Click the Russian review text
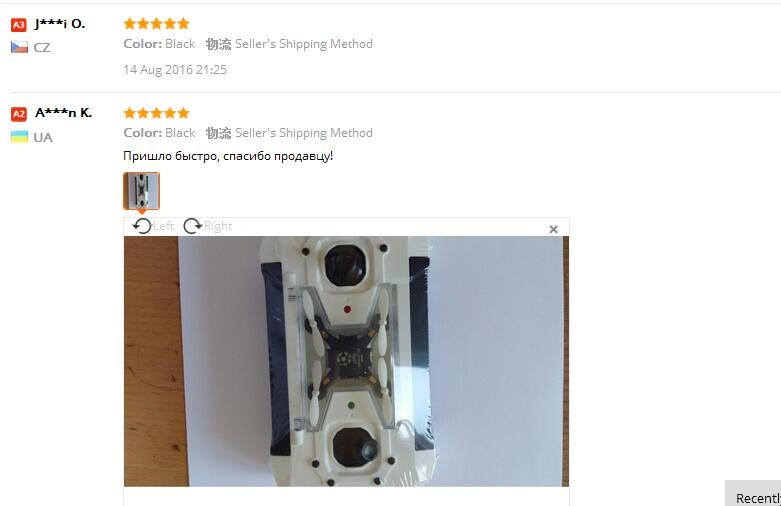781x506 pixels. point(228,156)
